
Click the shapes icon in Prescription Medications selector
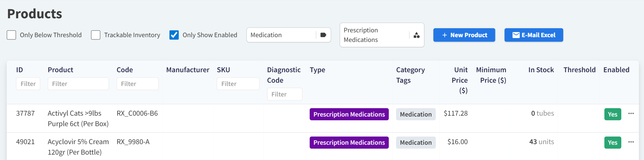pos(416,35)
